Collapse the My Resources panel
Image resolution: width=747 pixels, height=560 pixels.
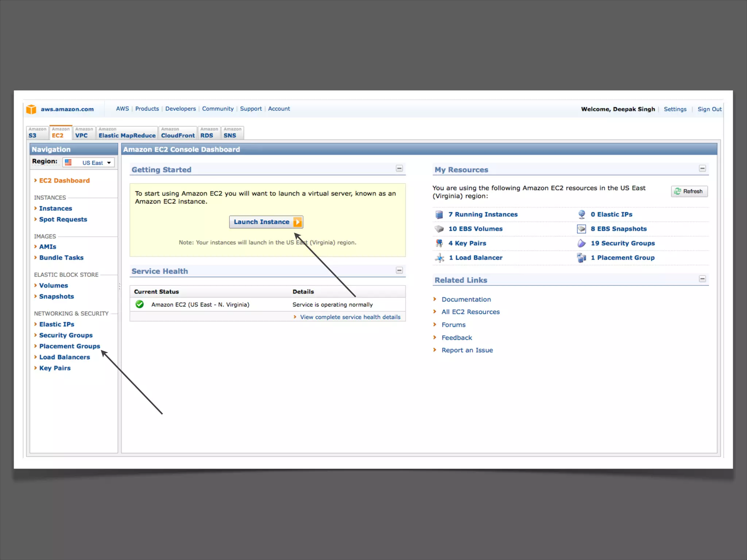coord(702,168)
